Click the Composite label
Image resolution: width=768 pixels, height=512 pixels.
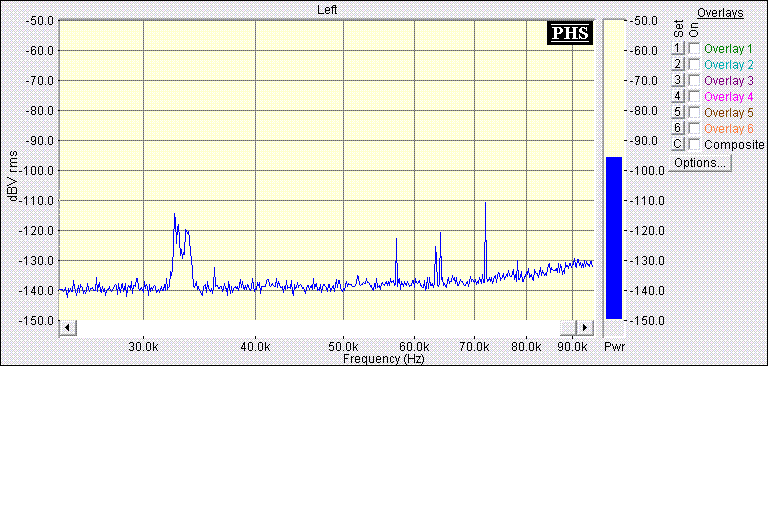[x=734, y=145]
